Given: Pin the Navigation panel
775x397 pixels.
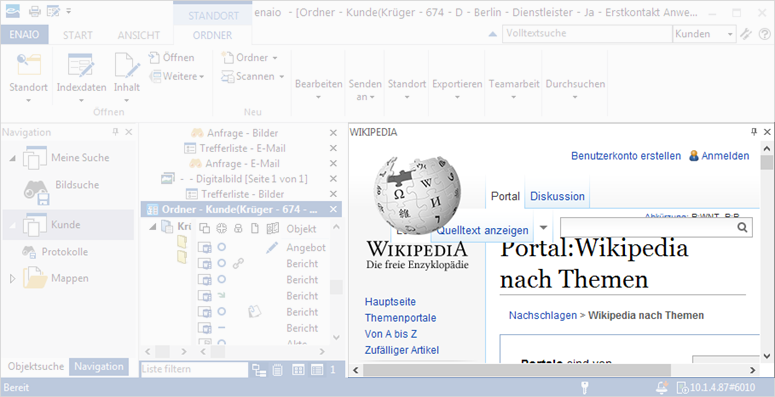Looking at the screenshot, I should 115,132.
